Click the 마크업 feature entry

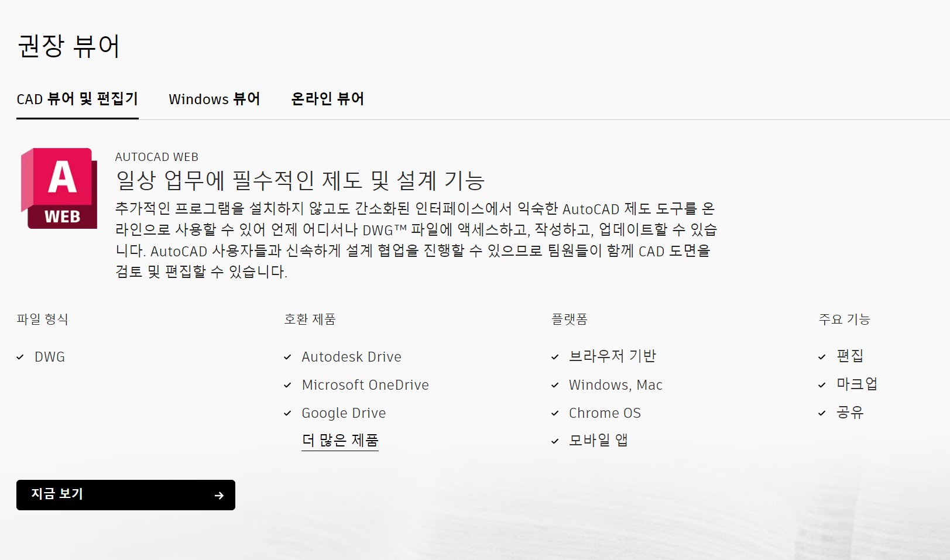pyautogui.click(x=857, y=384)
